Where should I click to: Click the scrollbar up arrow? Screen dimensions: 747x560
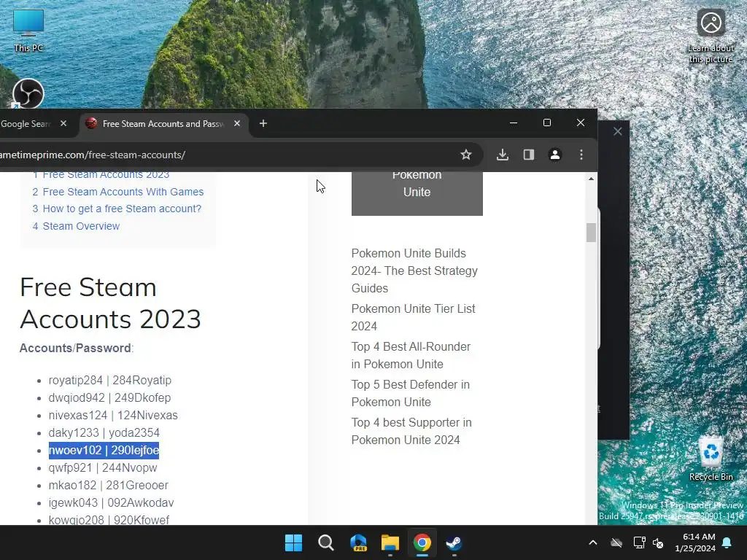[591, 179]
